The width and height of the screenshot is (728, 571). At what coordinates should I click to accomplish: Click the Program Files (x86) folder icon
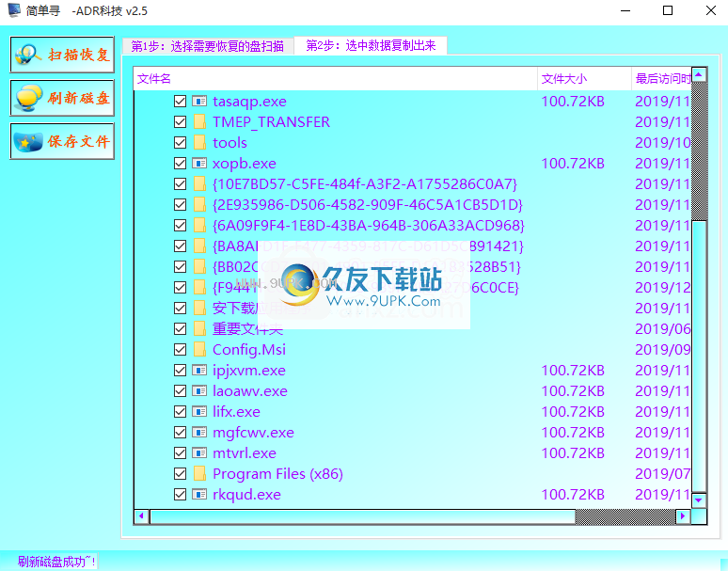199,473
